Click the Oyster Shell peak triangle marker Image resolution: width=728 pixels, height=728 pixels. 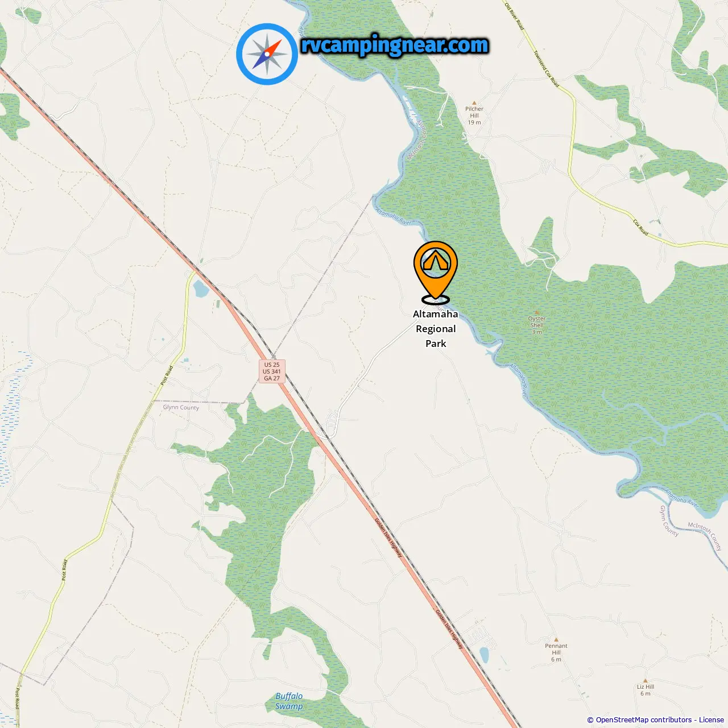point(536,312)
